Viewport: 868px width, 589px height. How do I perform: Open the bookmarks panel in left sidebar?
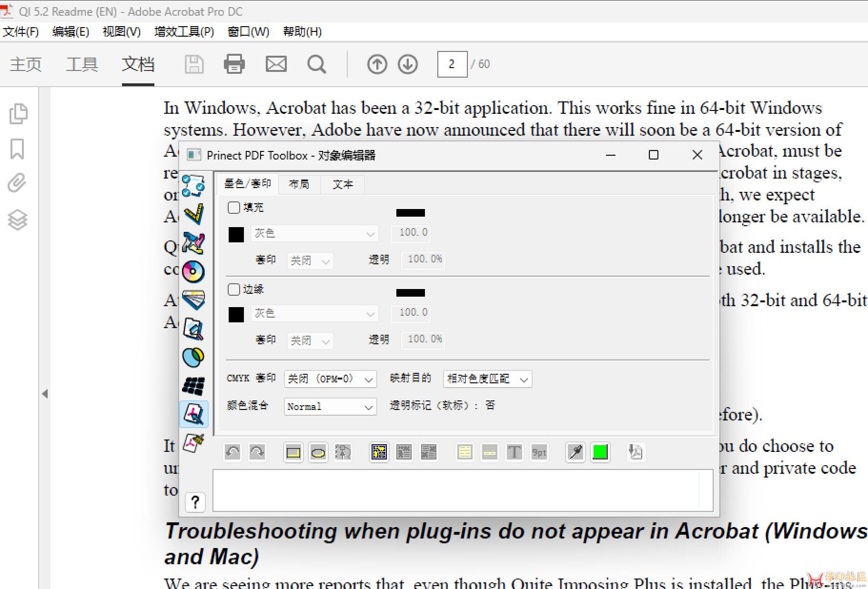(18, 149)
